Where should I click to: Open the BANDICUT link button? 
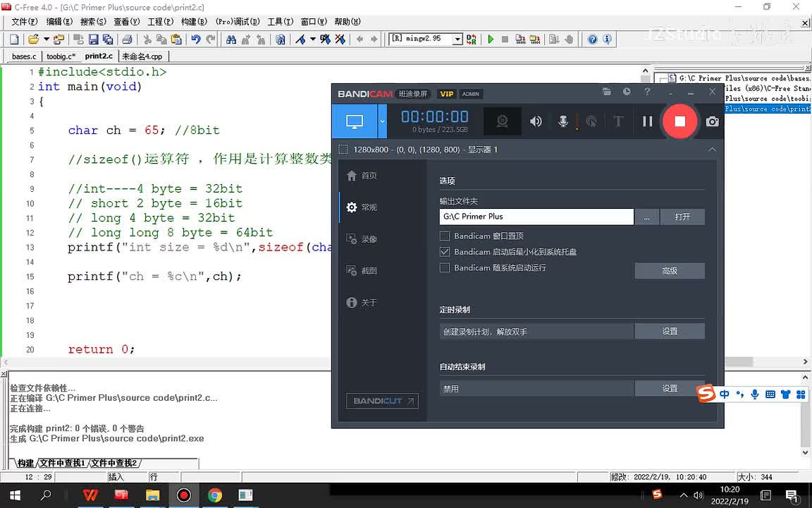pos(382,401)
